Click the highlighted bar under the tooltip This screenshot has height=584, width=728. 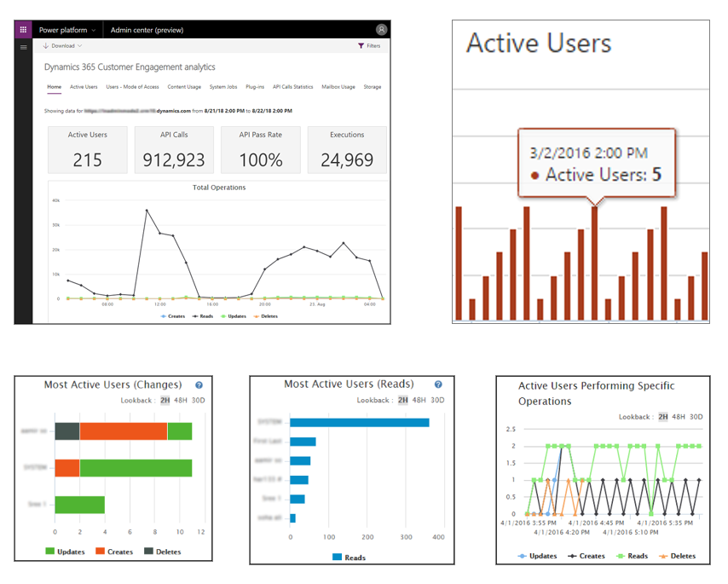(594, 263)
